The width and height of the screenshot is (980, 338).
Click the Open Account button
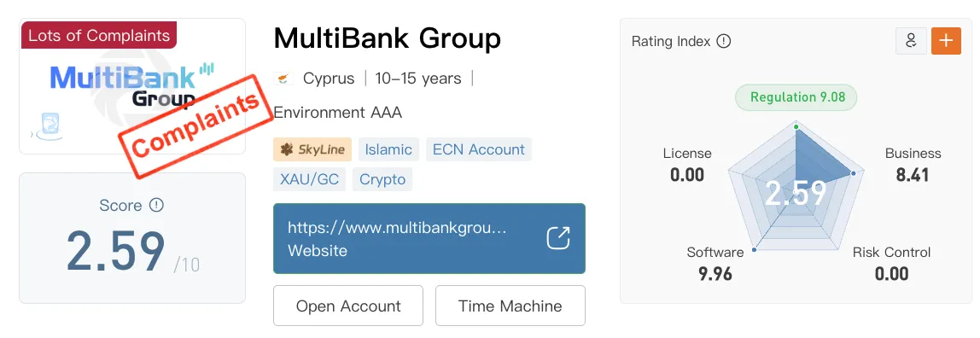(348, 306)
